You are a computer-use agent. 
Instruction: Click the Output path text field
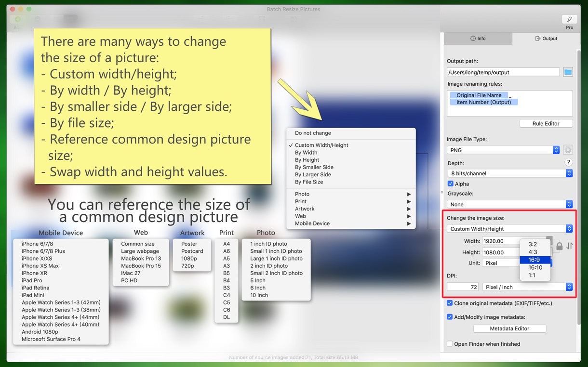(503, 72)
